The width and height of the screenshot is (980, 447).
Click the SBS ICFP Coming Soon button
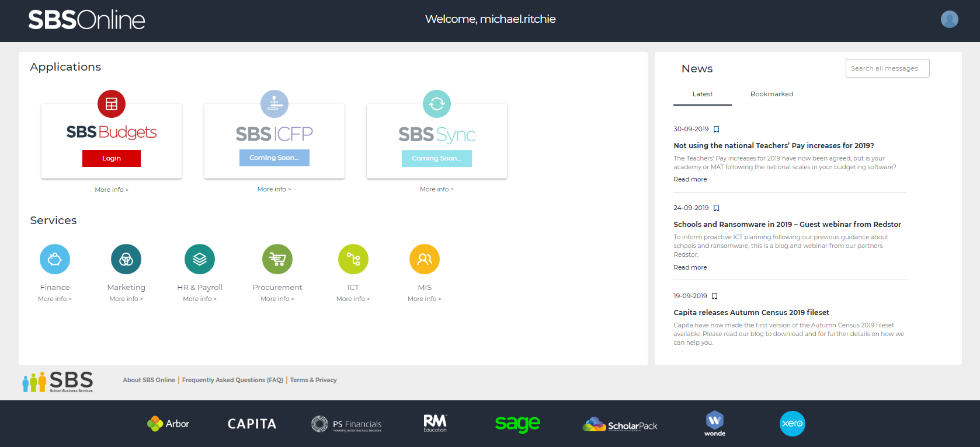click(274, 158)
